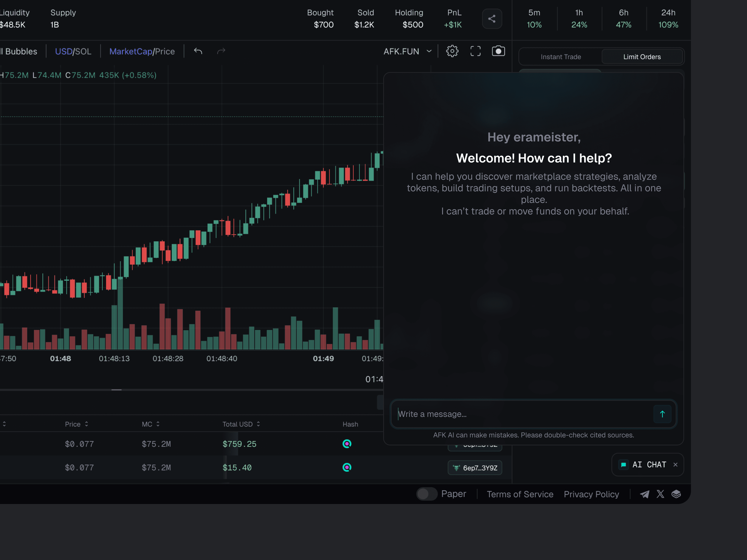Click the AI CHAT bubble icon
This screenshot has height=560, width=747.
623,465
